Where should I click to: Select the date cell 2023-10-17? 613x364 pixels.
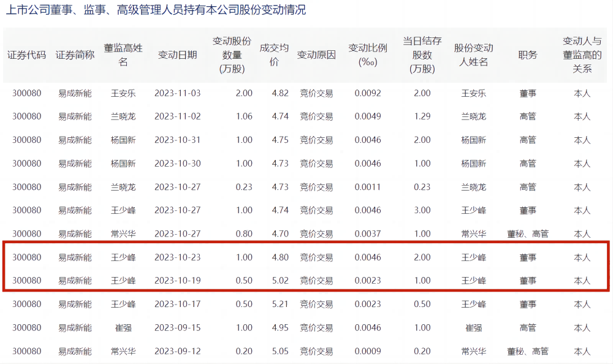178,304
